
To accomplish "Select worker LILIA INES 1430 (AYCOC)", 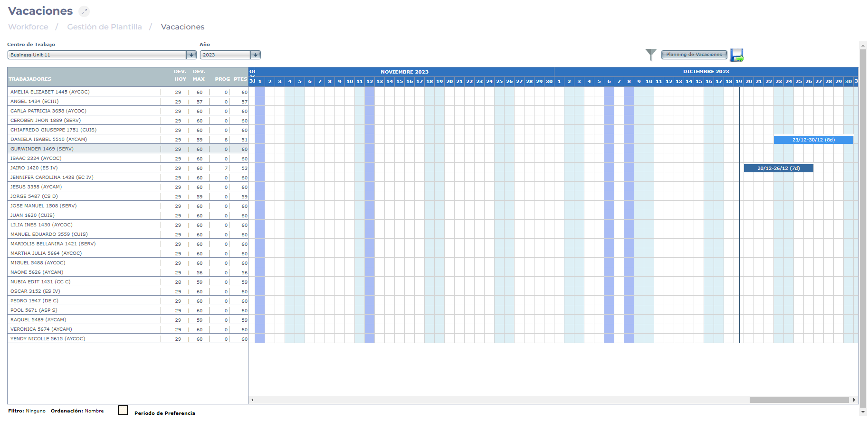I will coord(41,225).
